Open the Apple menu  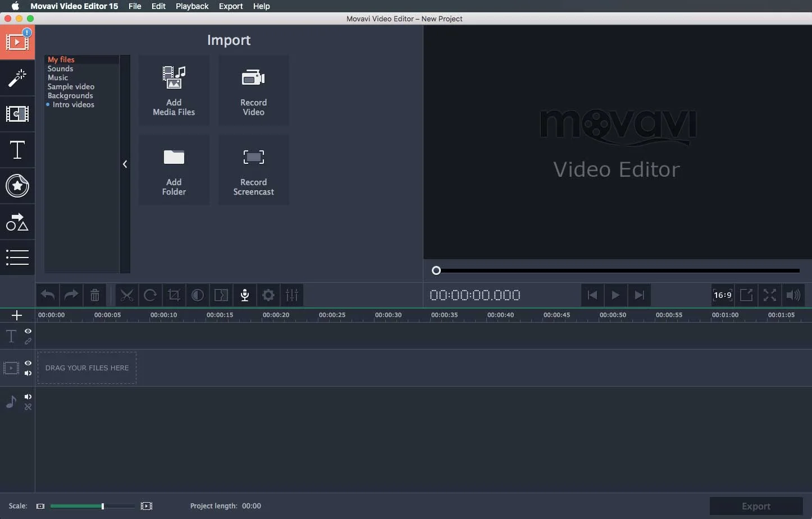[x=15, y=6]
